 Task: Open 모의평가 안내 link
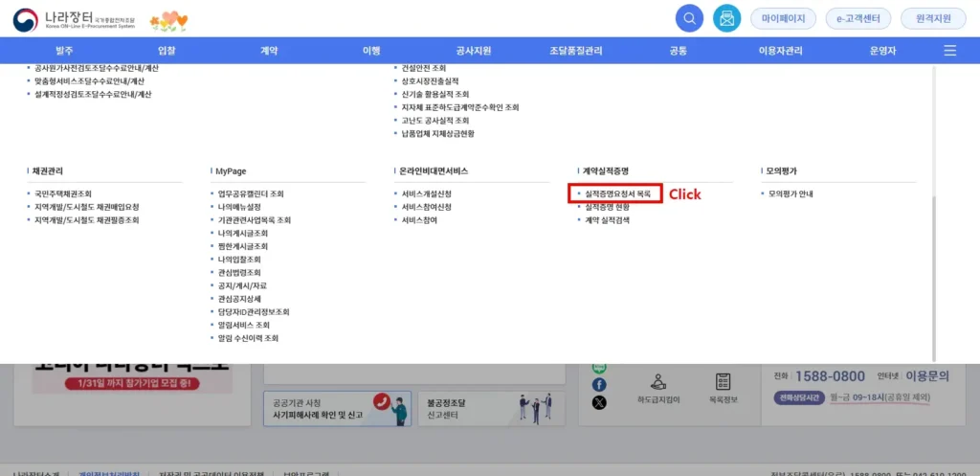pos(791,193)
